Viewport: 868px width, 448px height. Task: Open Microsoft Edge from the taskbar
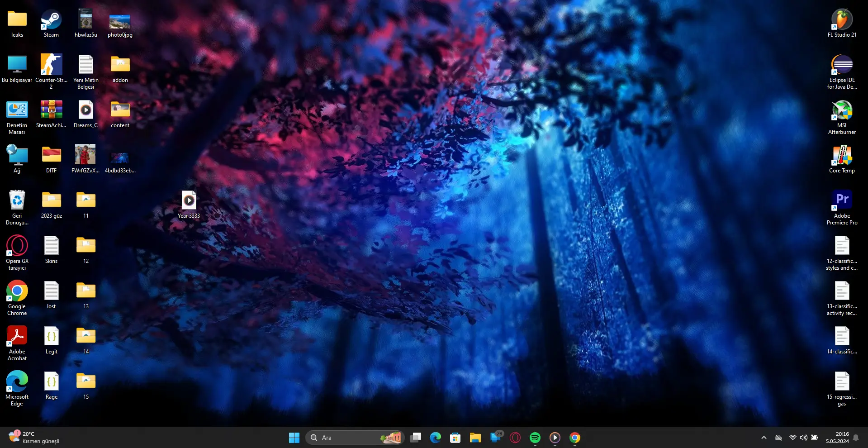[436, 438]
